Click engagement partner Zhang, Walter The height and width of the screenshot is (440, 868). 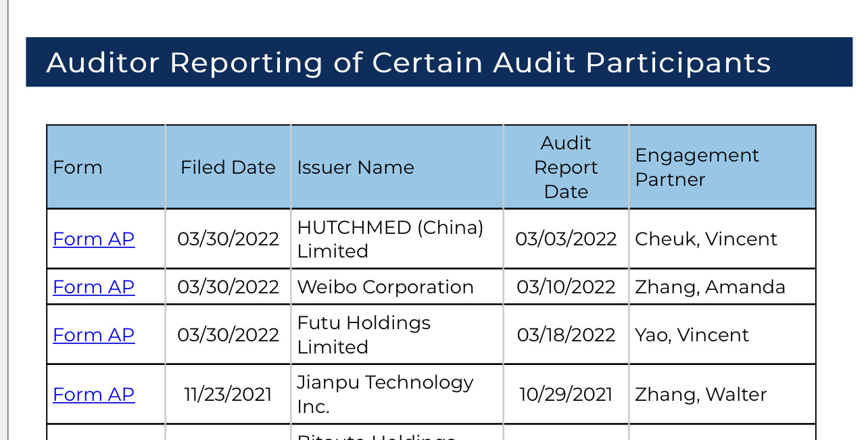[700, 395]
